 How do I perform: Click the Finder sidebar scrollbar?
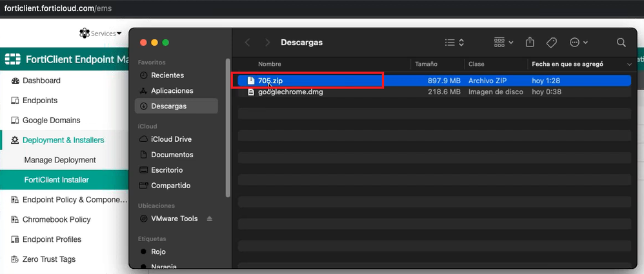(228, 128)
